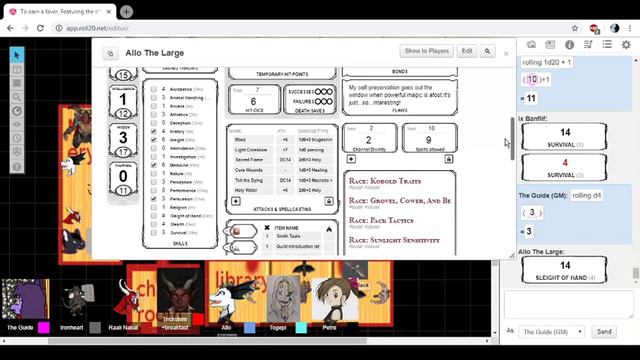Uncheck Insight skill proficiency
This screenshot has height=360, width=640.
[x=153, y=140]
